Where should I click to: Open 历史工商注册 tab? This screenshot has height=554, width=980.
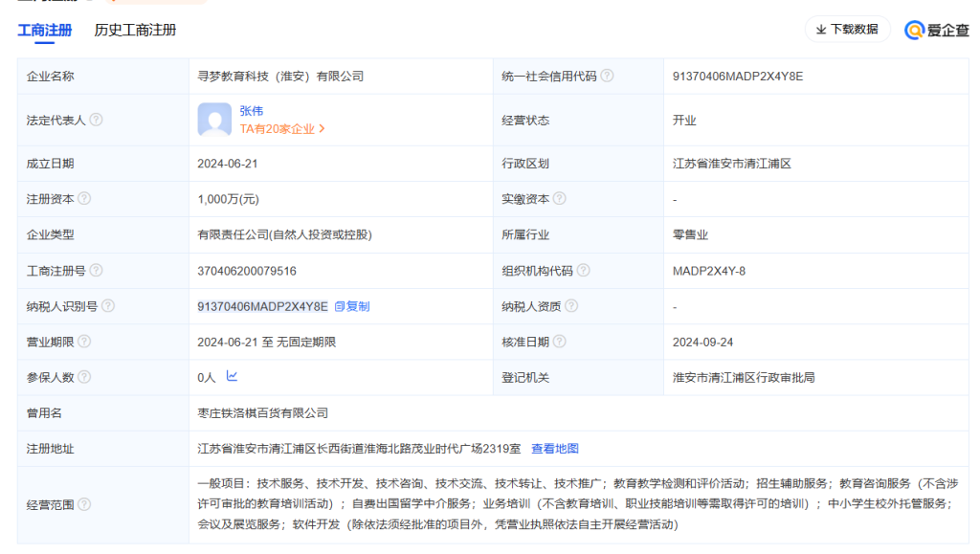pyautogui.click(x=135, y=30)
